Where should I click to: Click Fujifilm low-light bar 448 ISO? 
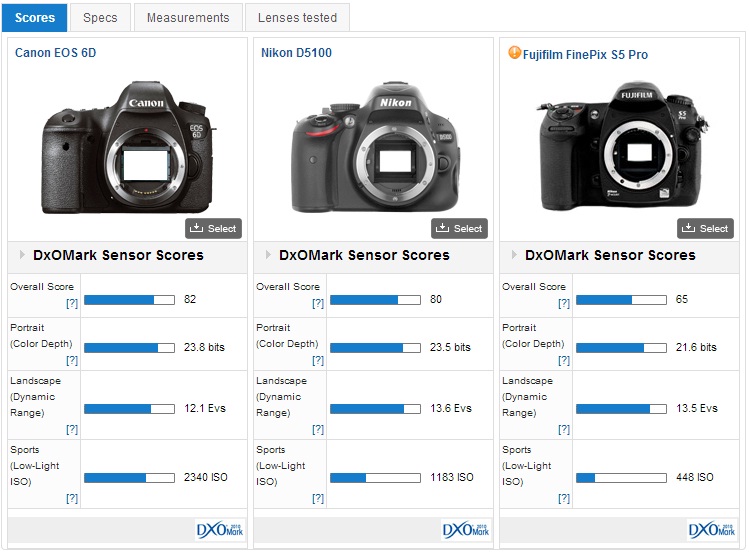pos(621,478)
